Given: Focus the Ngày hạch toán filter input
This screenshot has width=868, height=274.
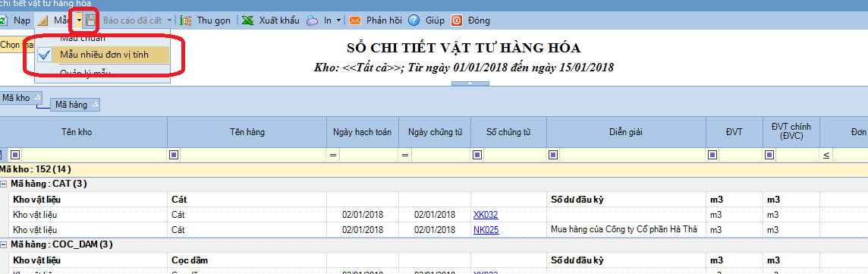Looking at the screenshot, I should coord(369,154).
